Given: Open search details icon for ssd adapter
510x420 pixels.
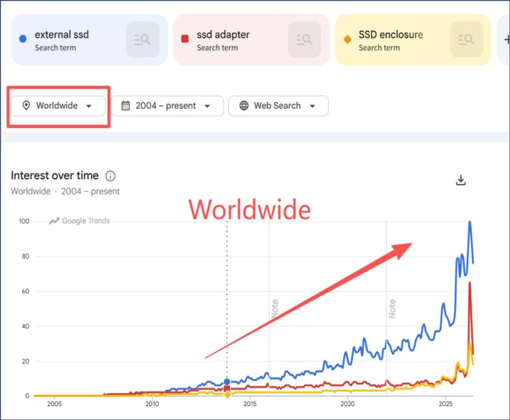Looking at the screenshot, I should tap(304, 39).
